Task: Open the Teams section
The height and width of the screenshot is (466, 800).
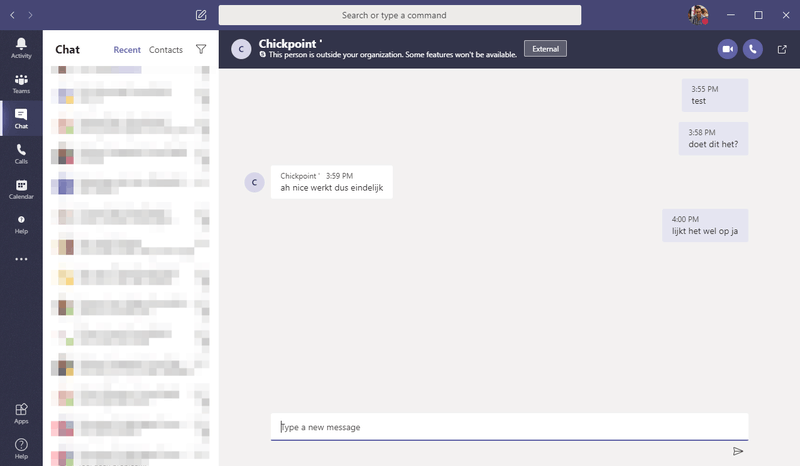Action: pos(21,84)
